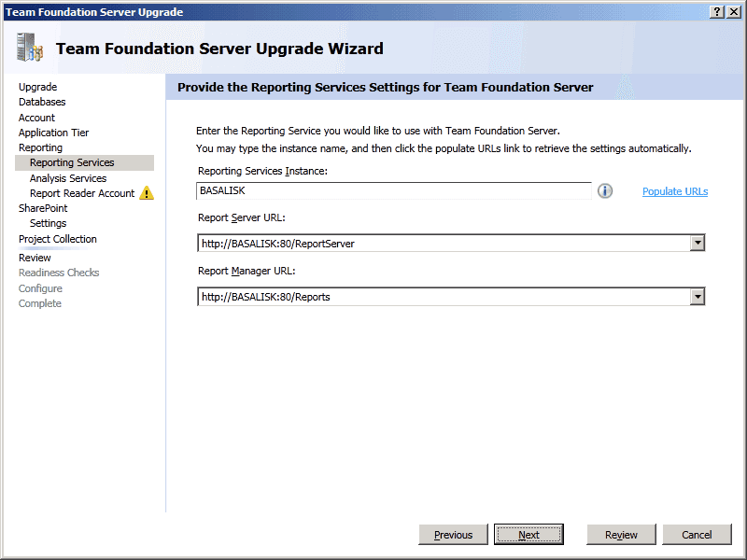Expand the Report Manager URL dropdown
747x560 pixels.
697,297
